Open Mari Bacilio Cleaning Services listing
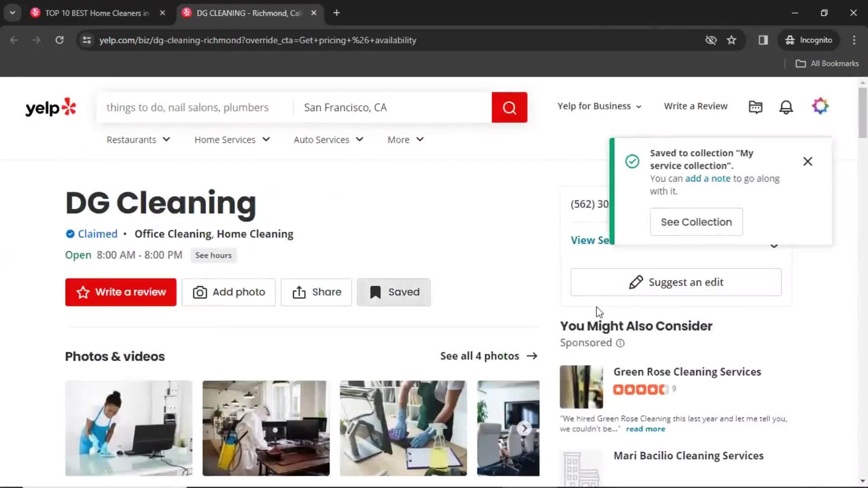Screen dimensions: 868x488 click(689, 456)
